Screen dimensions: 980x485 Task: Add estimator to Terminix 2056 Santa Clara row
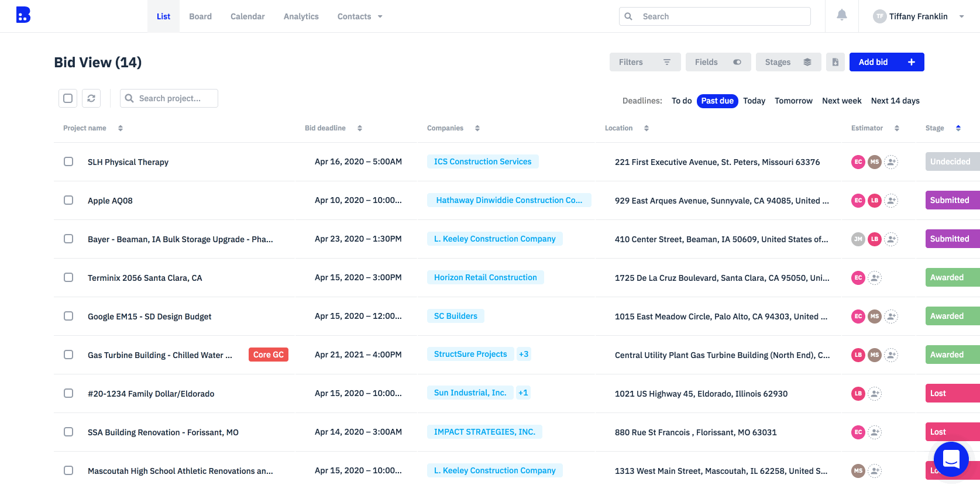coord(875,278)
